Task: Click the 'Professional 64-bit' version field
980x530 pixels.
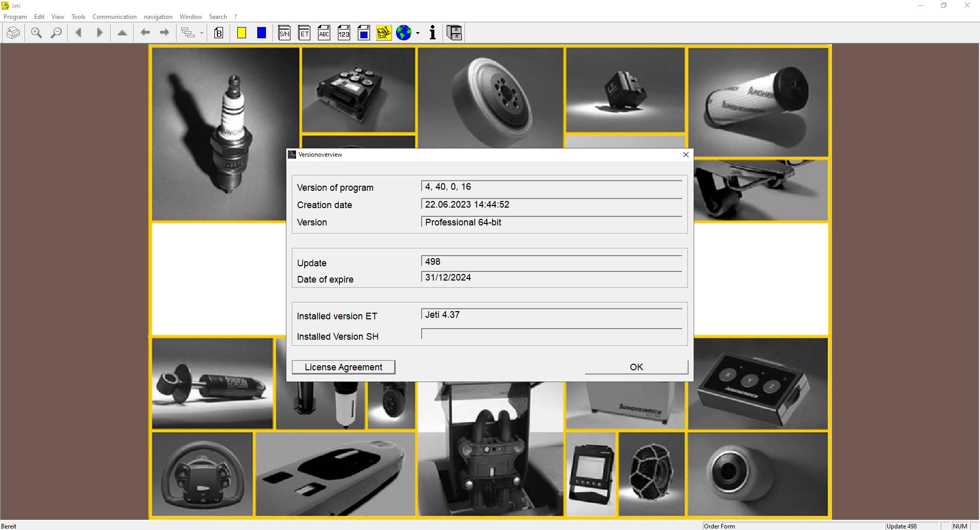Action: coord(552,222)
